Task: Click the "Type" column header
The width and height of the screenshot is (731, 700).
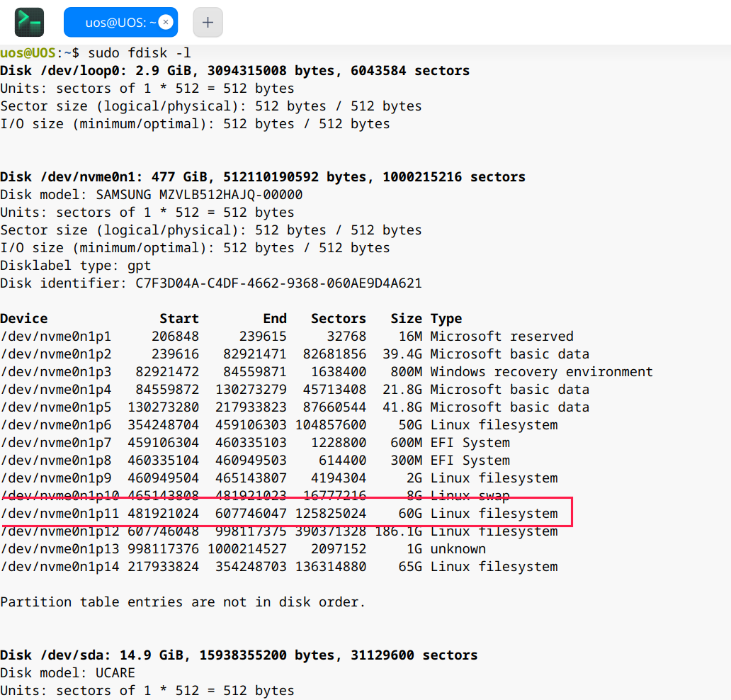Action: pos(446,319)
